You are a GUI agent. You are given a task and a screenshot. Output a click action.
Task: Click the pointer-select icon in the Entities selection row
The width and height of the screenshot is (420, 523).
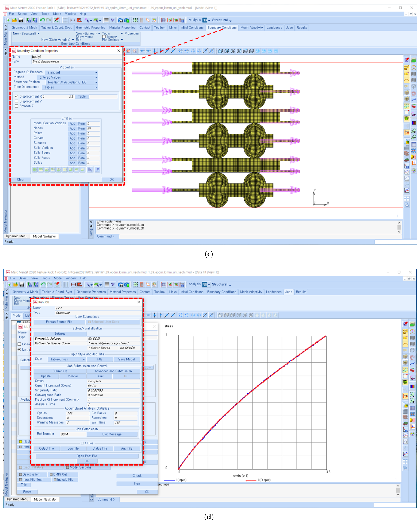[90, 170]
